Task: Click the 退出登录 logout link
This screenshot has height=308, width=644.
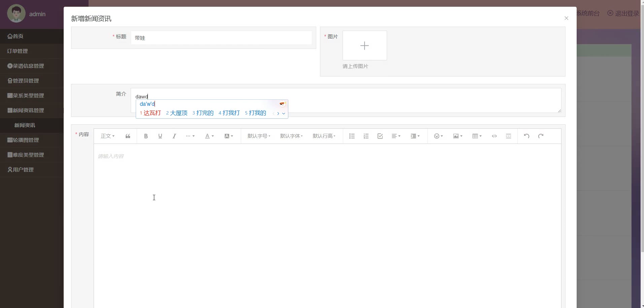Action: point(623,13)
